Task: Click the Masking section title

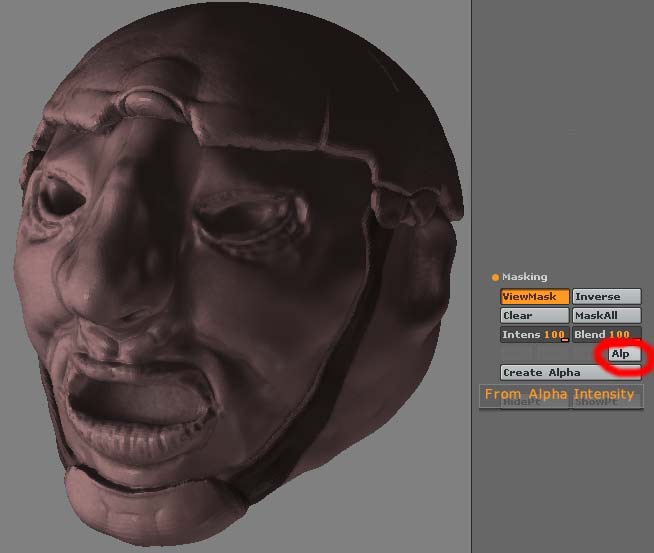Action: tap(525, 278)
